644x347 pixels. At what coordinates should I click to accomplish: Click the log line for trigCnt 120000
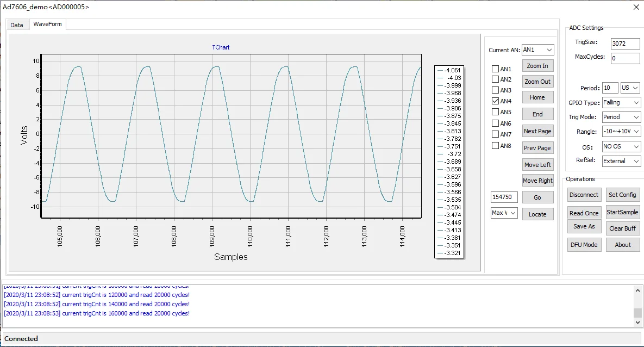(97, 295)
